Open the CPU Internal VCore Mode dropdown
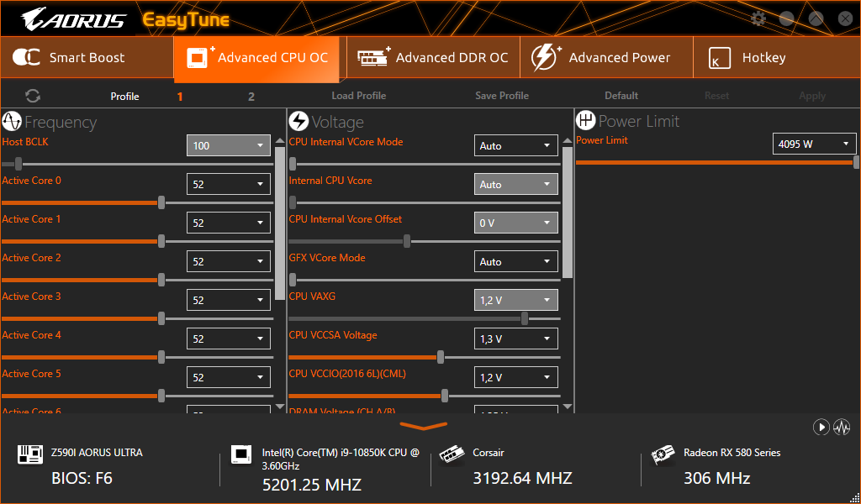 [x=516, y=145]
